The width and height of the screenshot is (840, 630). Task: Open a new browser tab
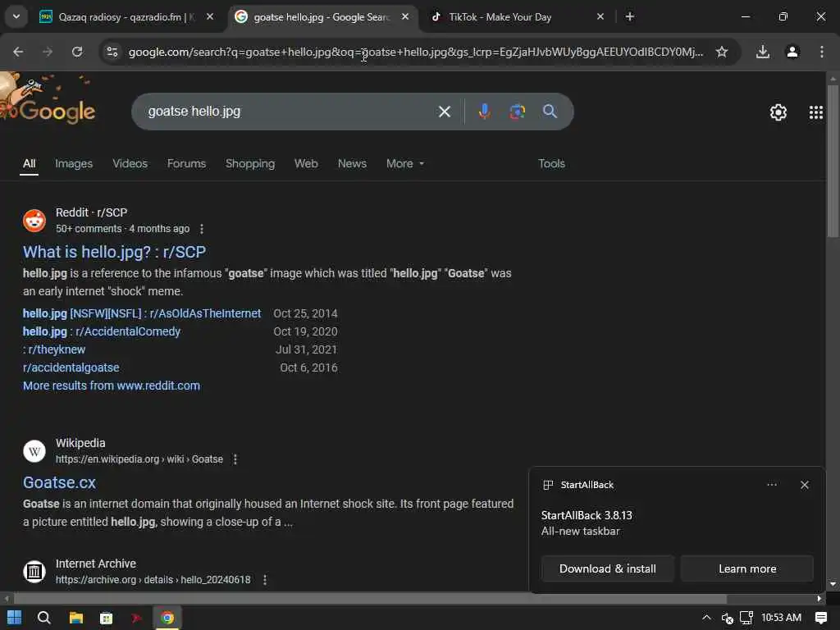630,16
